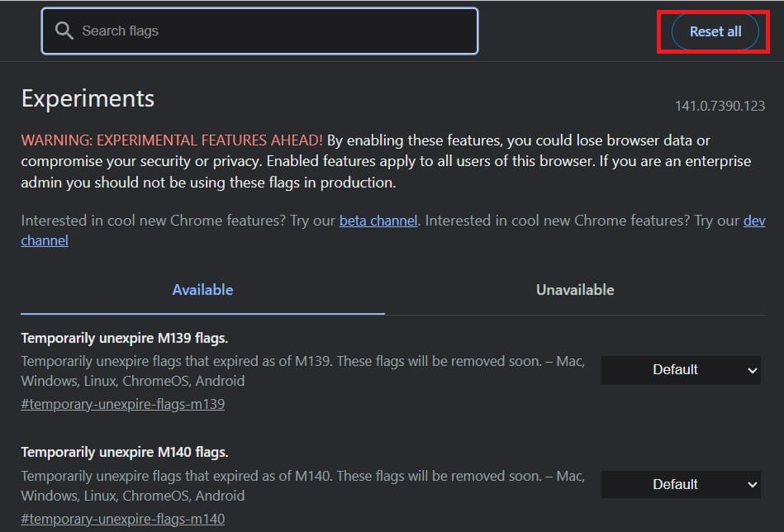The width and height of the screenshot is (784, 532).
Task: Click the red WARNING: EXPERIMENTAL FEATURES AHEAD text
Action: [172, 140]
